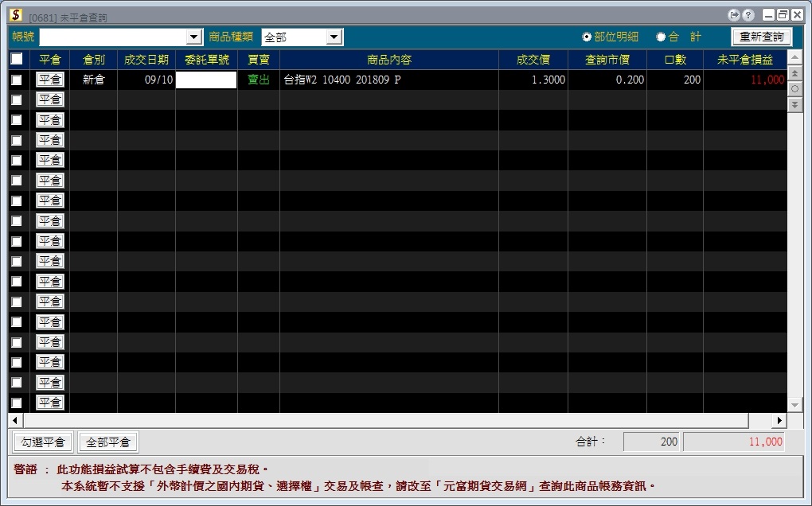
Task: Open the 帳號 dropdown arrow
Action: (x=193, y=37)
